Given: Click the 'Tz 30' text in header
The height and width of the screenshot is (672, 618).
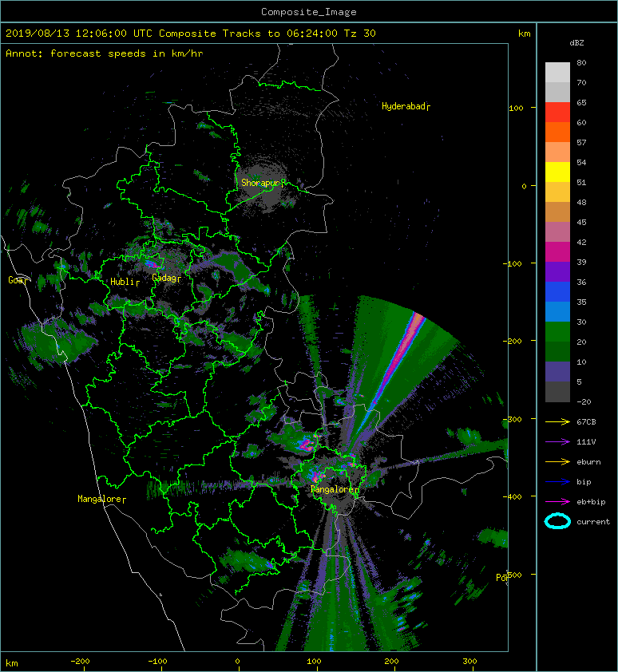Looking at the screenshot, I should click(360, 34).
